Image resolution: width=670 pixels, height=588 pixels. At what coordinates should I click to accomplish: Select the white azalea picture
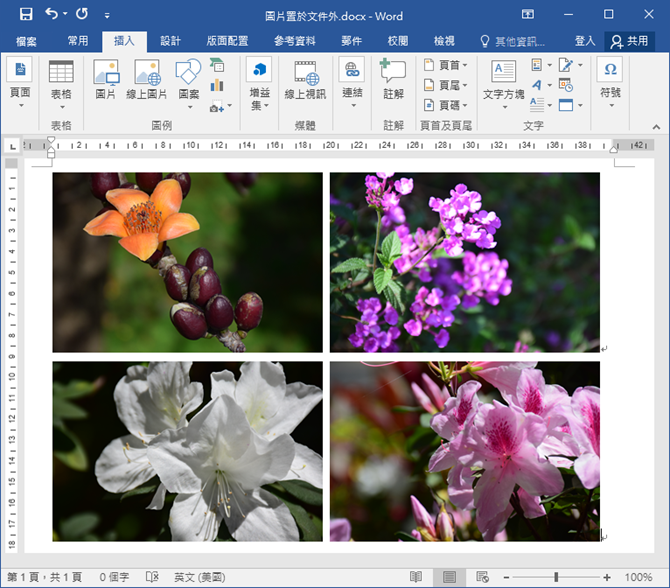pos(188,452)
